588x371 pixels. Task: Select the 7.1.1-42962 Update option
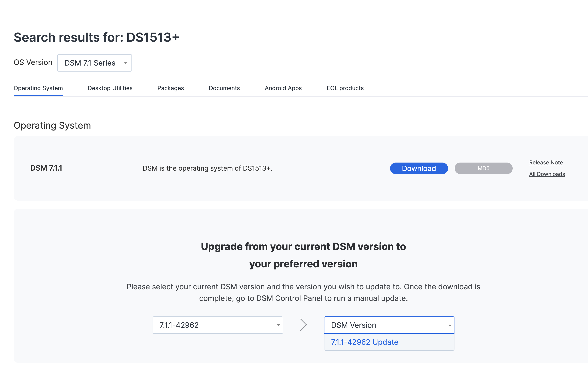click(x=365, y=342)
